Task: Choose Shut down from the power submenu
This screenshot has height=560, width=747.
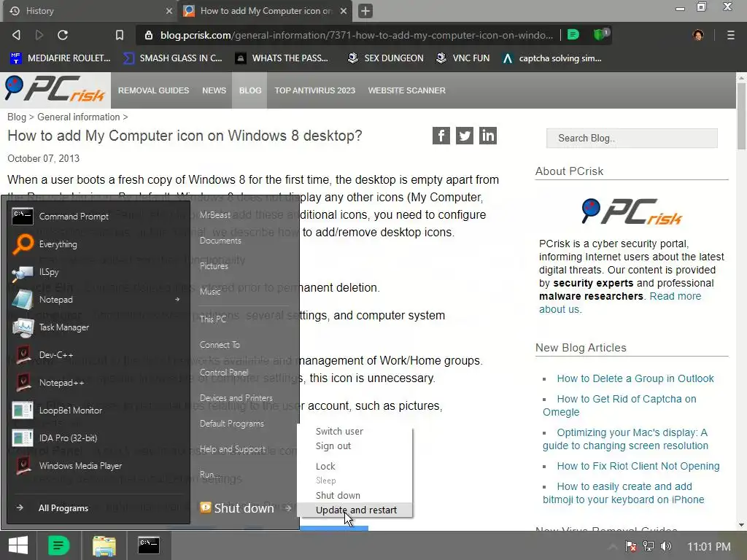Action: click(x=338, y=495)
